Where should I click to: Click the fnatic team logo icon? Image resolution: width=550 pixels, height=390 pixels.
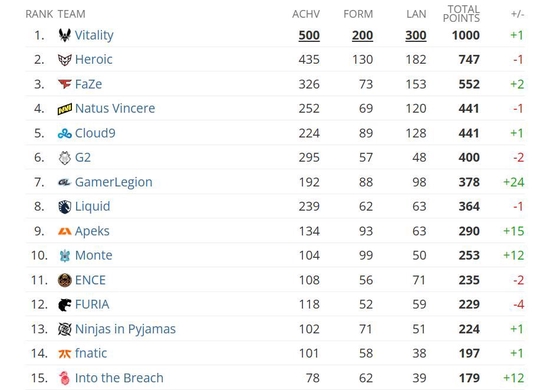click(x=65, y=354)
